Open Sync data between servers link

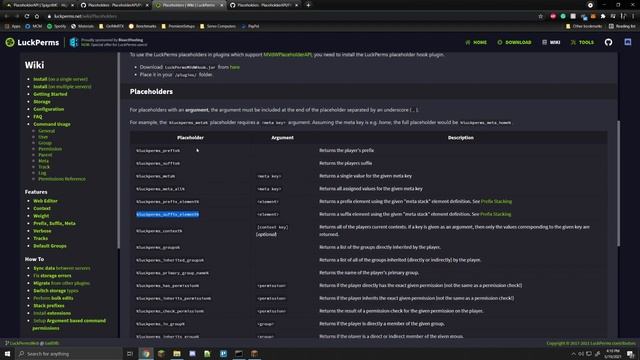62,268
